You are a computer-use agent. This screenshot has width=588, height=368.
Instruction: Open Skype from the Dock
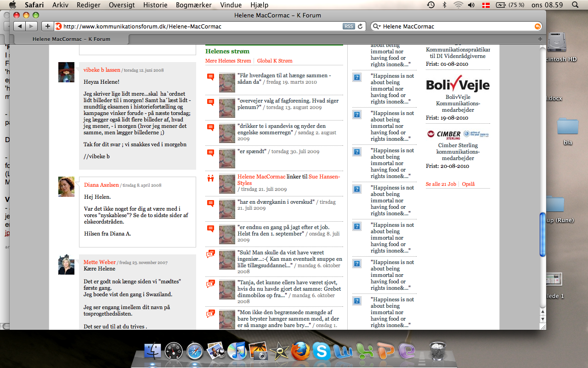tap(322, 352)
